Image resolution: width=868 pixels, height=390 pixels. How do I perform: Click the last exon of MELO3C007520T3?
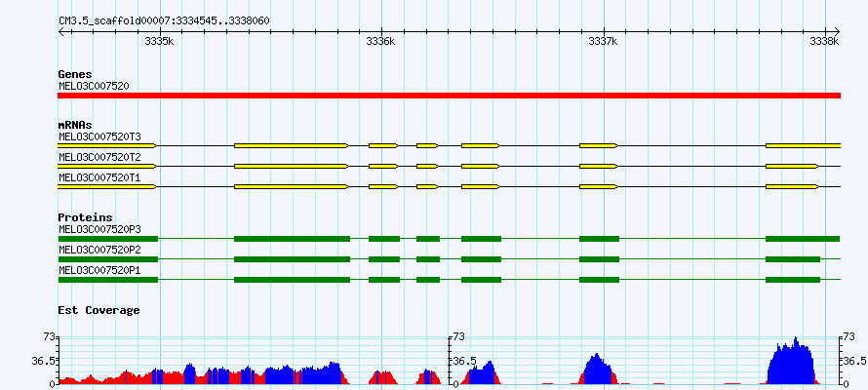804,145
